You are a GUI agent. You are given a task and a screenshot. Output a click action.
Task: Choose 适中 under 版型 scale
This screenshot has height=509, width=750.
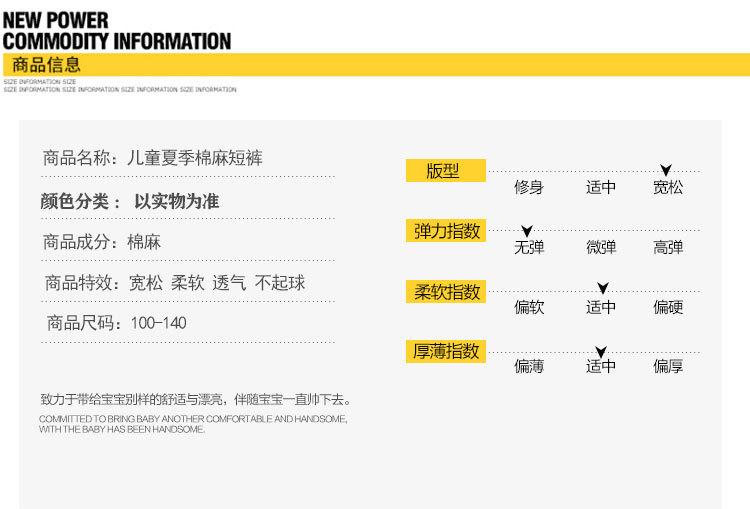(x=601, y=187)
